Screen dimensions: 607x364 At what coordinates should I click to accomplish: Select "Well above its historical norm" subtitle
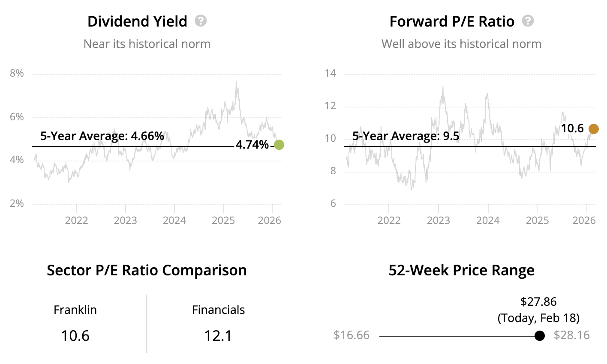(x=461, y=44)
